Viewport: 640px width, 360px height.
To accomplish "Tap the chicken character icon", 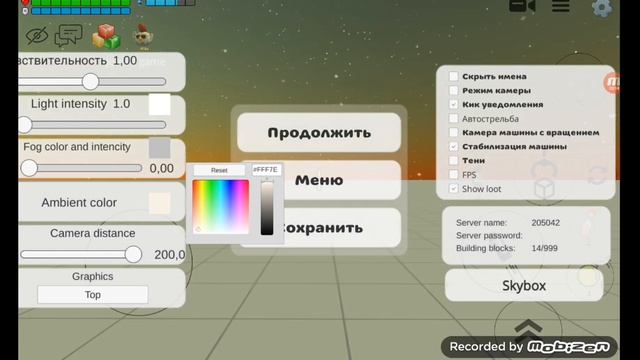I will (x=143, y=36).
